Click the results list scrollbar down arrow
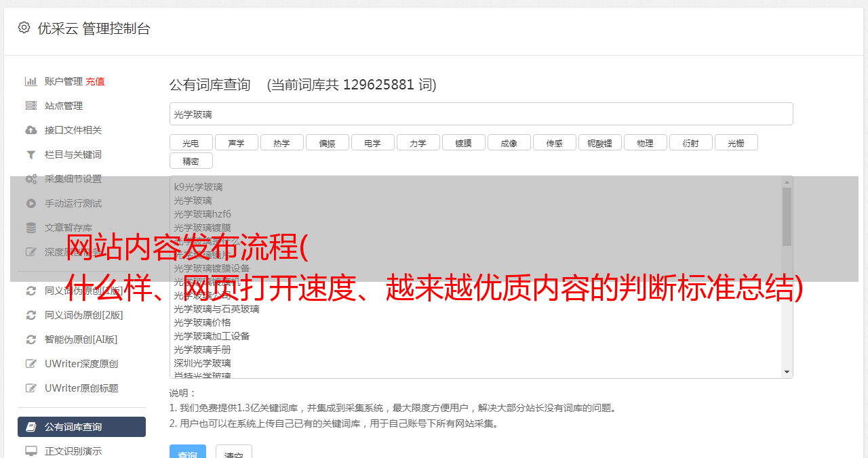The width and height of the screenshot is (868, 458). pyautogui.click(x=787, y=372)
